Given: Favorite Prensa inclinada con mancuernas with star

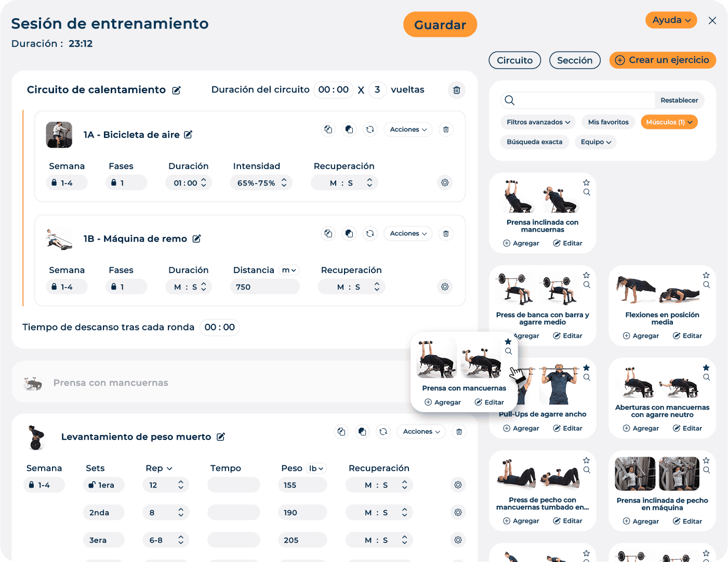Looking at the screenshot, I should click(x=586, y=182).
